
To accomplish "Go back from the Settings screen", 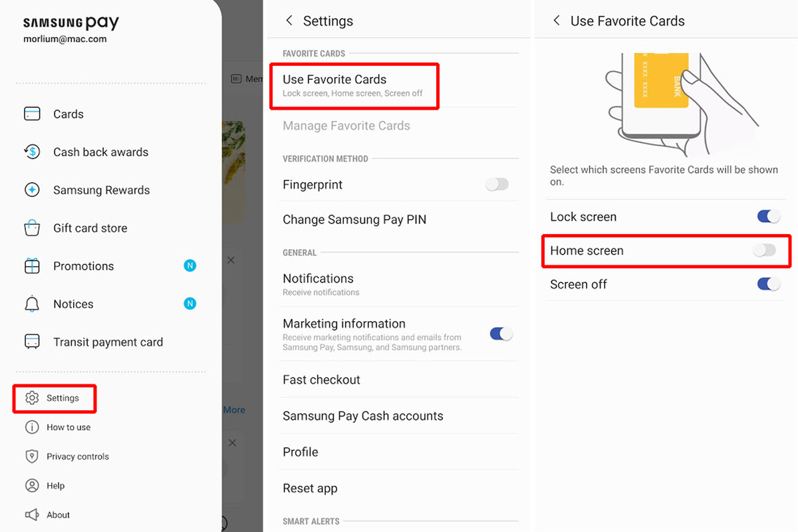I will pyautogui.click(x=289, y=21).
